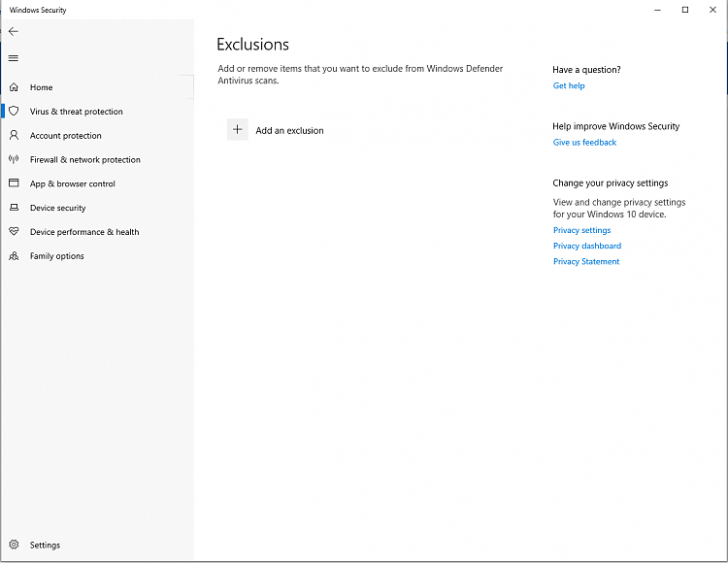Viewport: 728px width, 563px height.
Task: Select Virus & threat protection
Action: pos(77,112)
